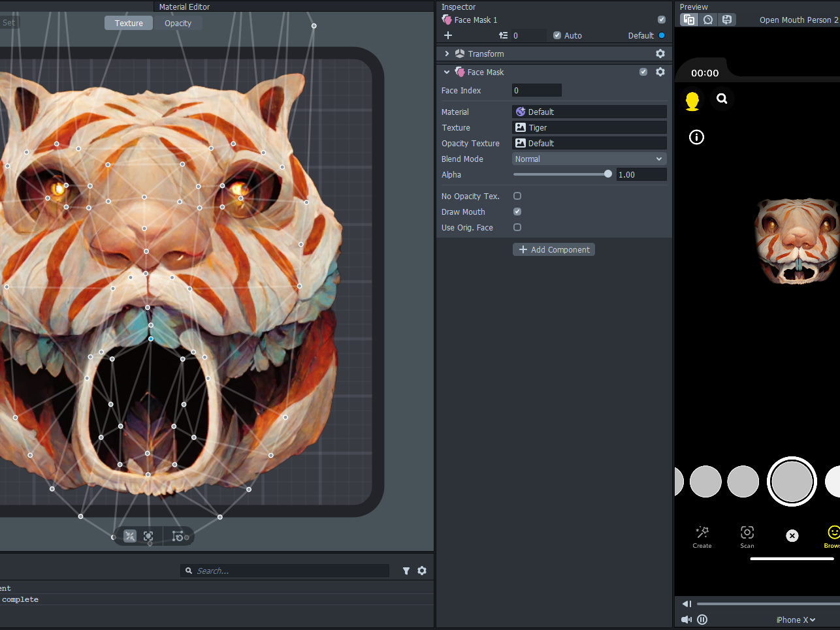Enable the Use Orig. Face checkbox

pos(517,227)
